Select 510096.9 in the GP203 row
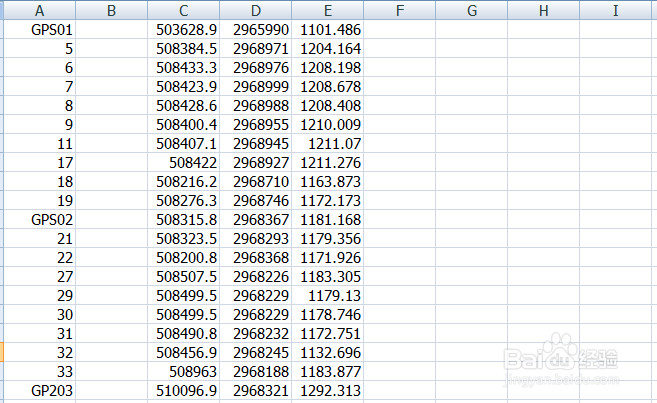 [184, 390]
